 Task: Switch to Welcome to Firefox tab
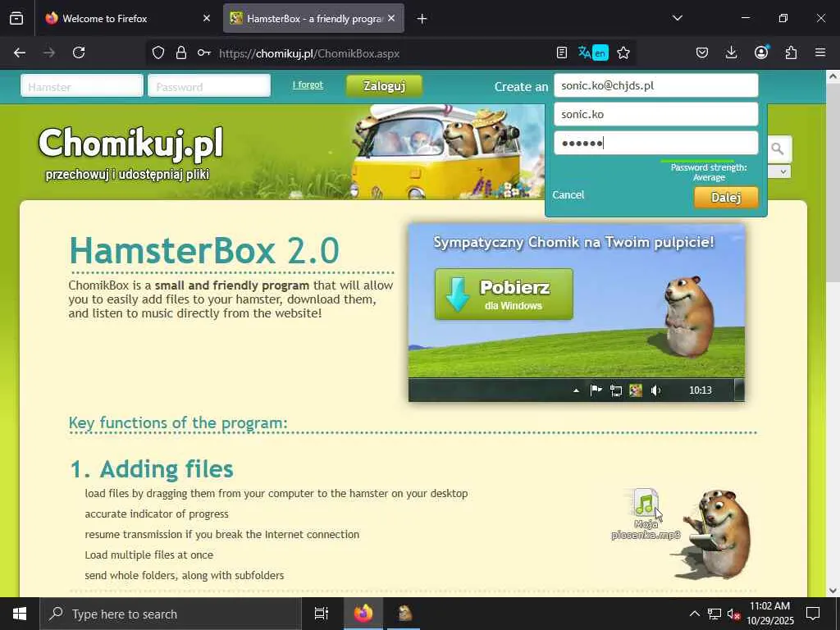[x=127, y=18]
